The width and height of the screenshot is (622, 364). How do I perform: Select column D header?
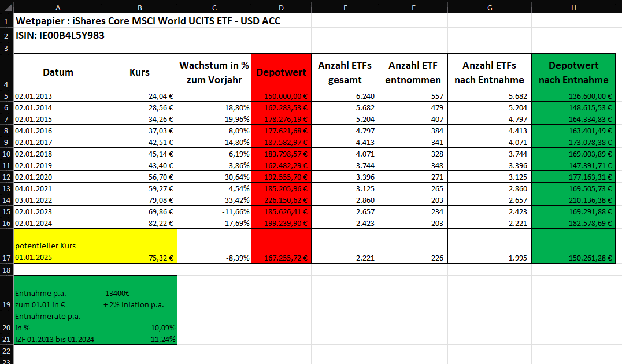[282, 8]
